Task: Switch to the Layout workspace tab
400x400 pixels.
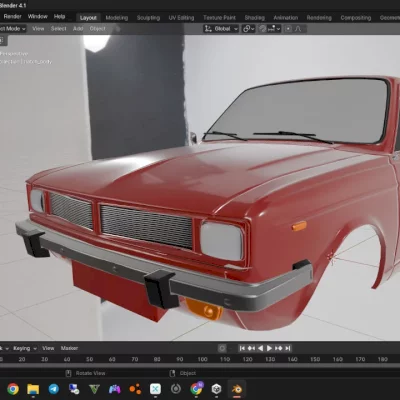Action: tap(88, 18)
